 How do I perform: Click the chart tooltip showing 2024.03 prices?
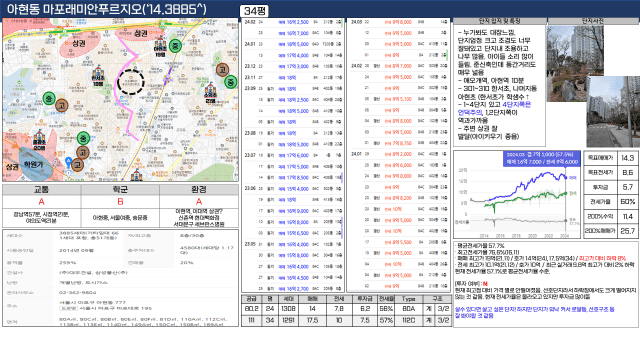542,158
